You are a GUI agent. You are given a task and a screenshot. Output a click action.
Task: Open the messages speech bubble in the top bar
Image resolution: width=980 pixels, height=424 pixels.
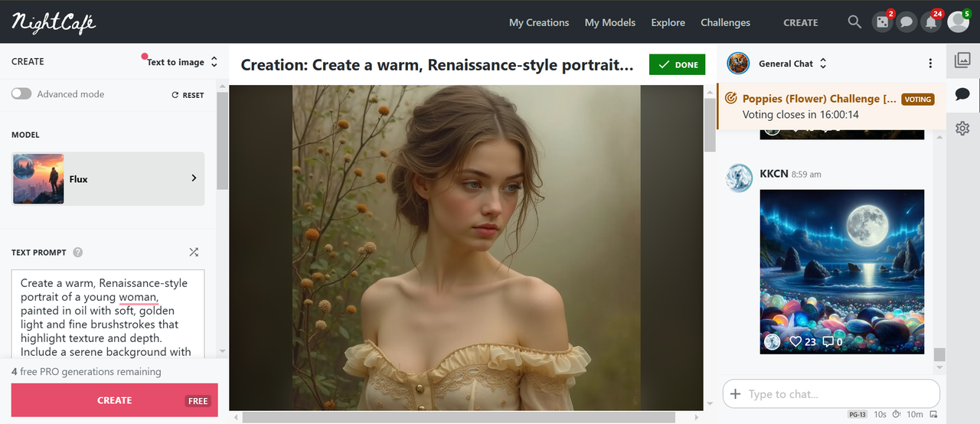[x=906, y=22]
